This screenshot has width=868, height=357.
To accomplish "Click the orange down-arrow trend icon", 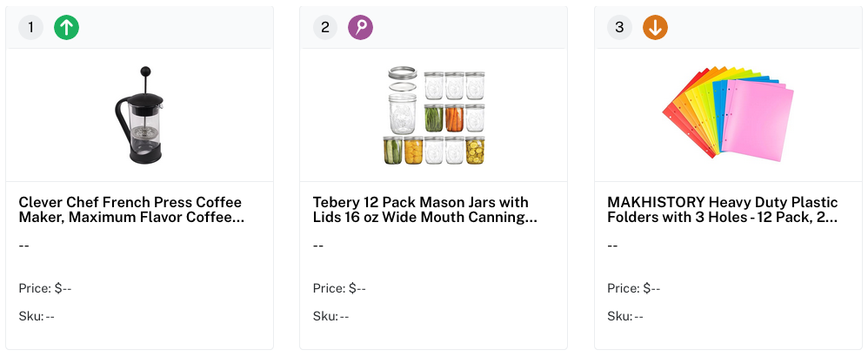I will (x=655, y=28).
